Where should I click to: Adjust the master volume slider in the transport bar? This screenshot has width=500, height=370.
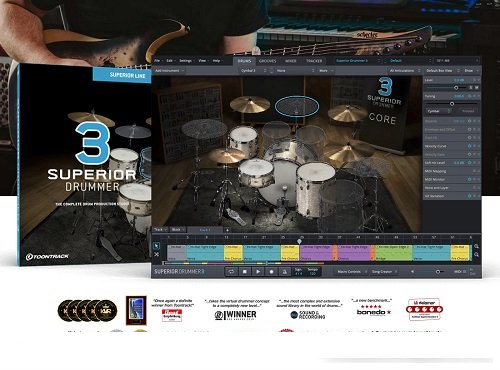pyautogui.click(x=438, y=272)
